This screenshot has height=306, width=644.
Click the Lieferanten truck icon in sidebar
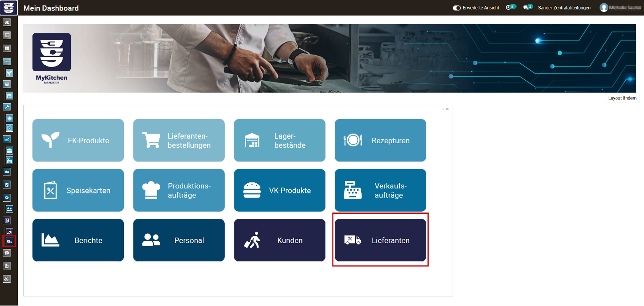pos(9,241)
